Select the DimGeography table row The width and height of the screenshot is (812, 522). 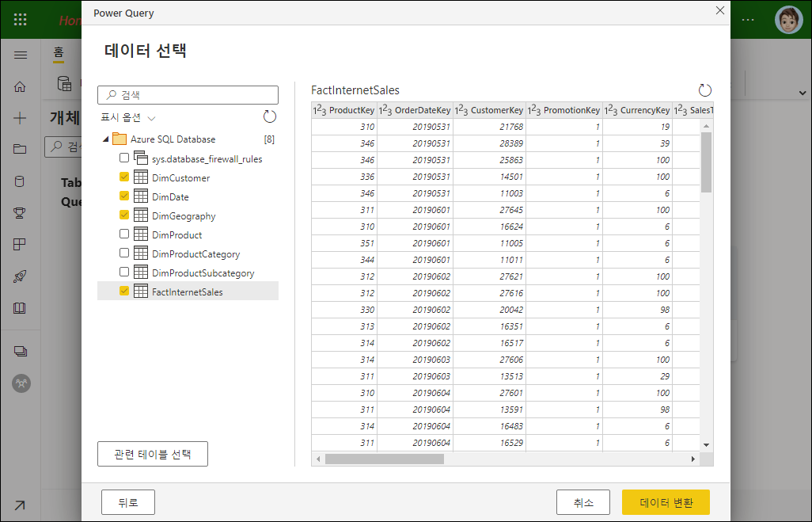[188, 215]
